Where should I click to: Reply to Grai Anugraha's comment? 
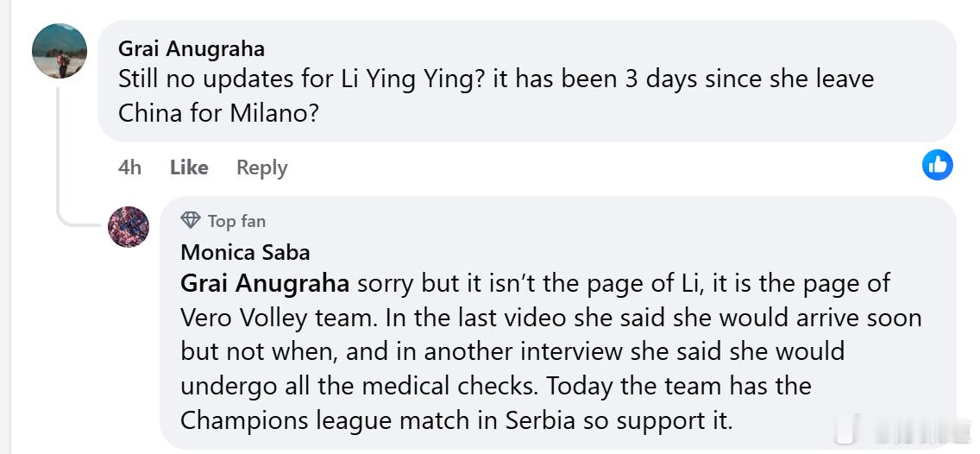pyautogui.click(x=261, y=167)
